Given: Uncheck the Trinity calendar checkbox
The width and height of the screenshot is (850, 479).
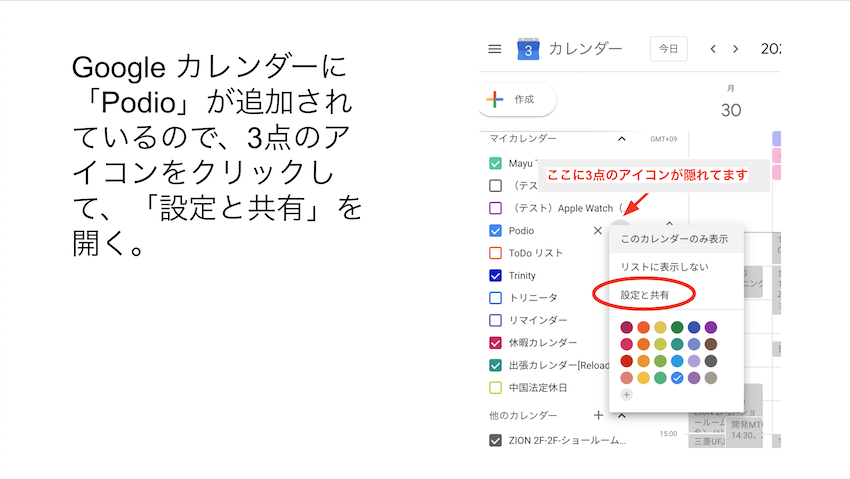Looking at the screenshot, I should [495, 276].
